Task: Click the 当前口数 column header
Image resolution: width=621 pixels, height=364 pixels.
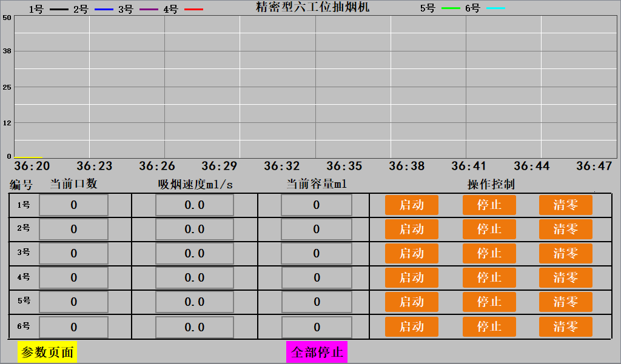Action: 73,184
